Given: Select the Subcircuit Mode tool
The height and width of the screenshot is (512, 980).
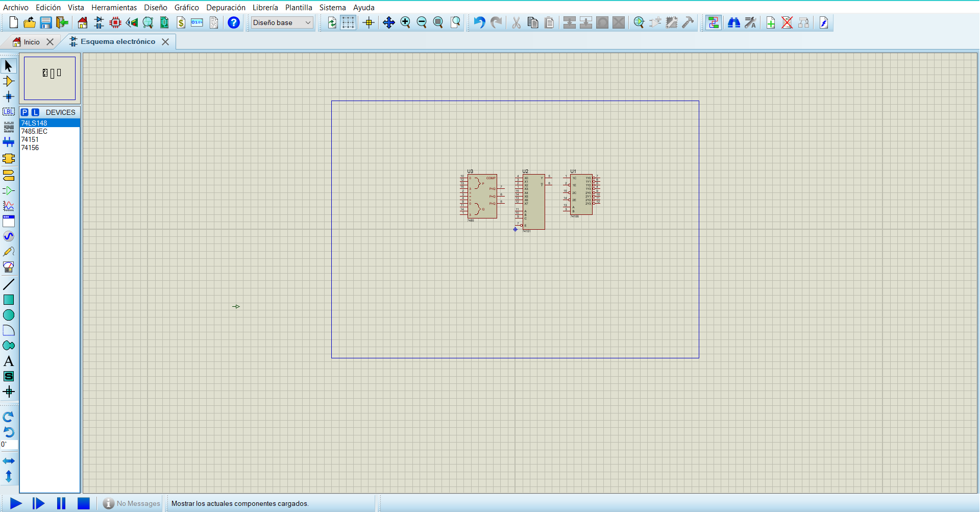Looking at the screenshot, I should 9,159.
